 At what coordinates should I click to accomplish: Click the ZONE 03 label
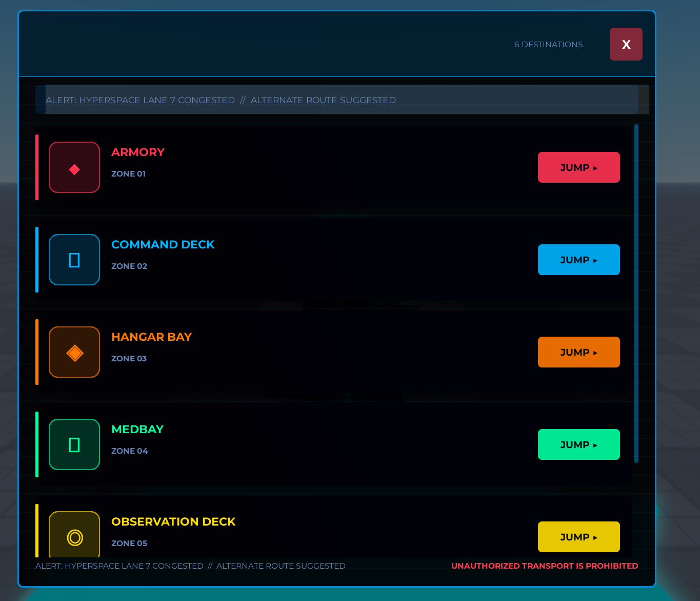(x=129, y=359)
